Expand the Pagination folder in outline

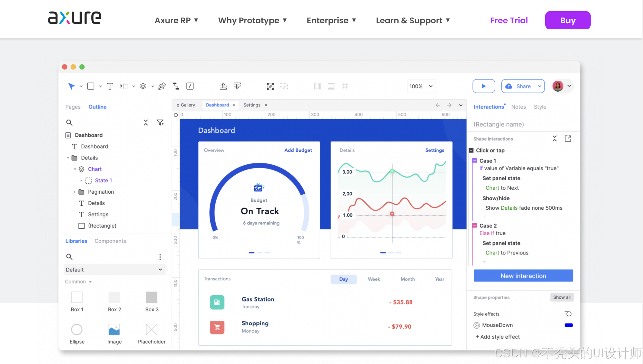click(74, 192)
